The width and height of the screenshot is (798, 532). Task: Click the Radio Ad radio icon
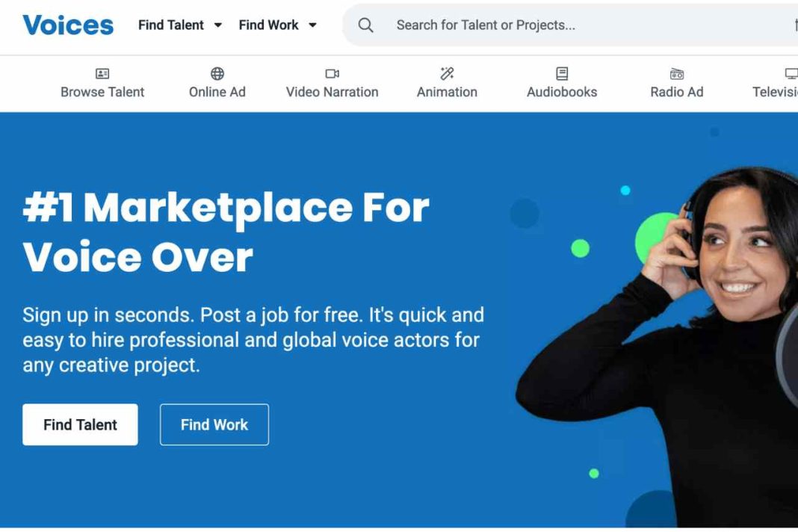click(677, 73)
